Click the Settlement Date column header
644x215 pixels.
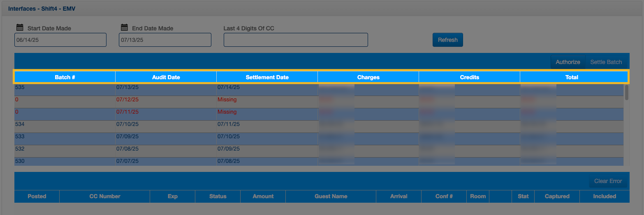[267, 77]
